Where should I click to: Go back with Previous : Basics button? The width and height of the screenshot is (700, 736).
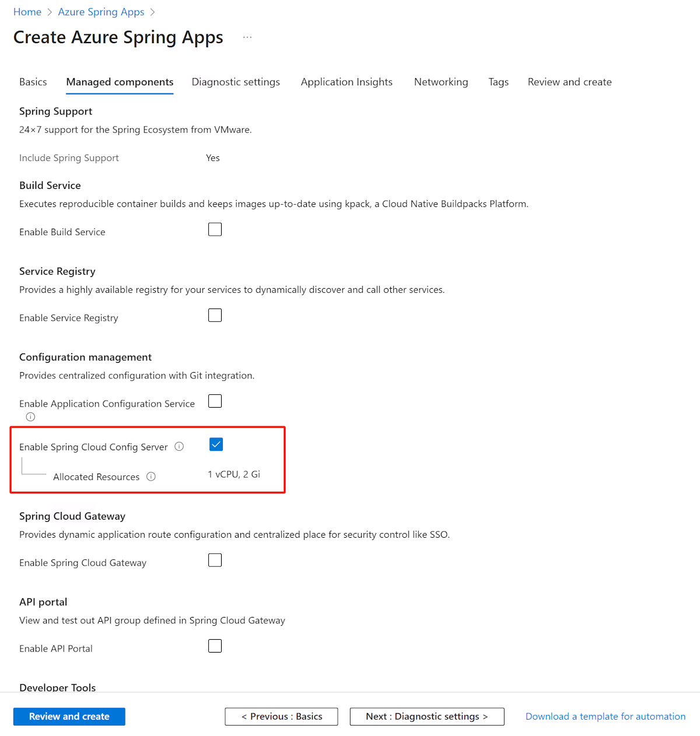point(281,717)
